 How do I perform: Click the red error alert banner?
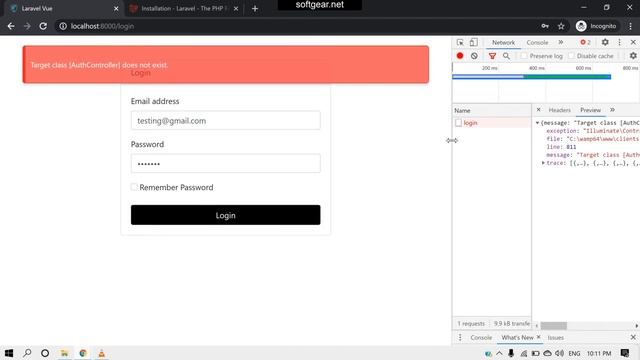(226, 64)
